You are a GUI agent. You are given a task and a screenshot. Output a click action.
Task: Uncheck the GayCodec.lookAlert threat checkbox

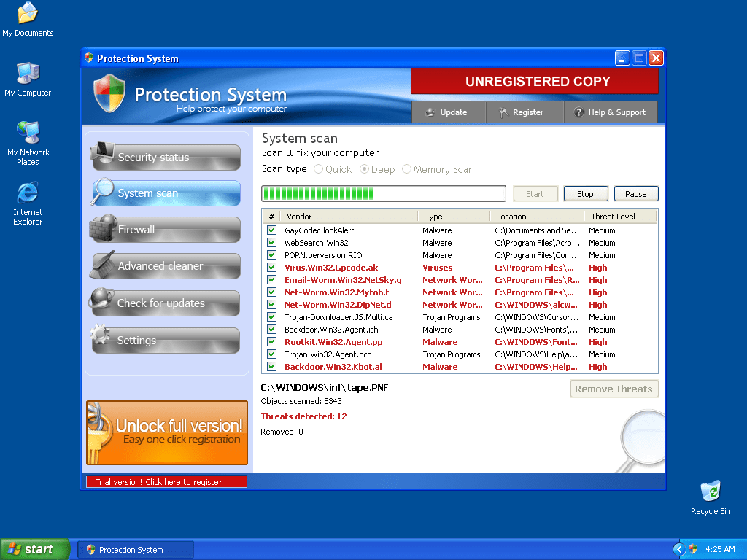(x=271, y=230)
